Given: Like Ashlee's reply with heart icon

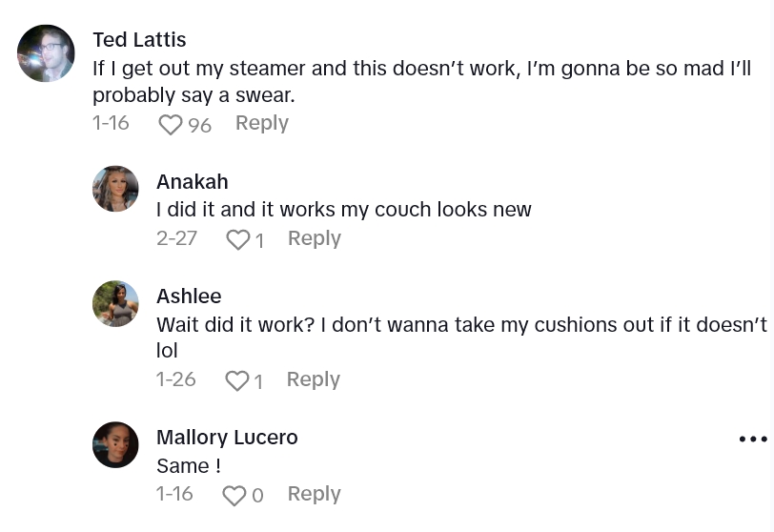Looking at the screenshot, I should coord(235,381).
